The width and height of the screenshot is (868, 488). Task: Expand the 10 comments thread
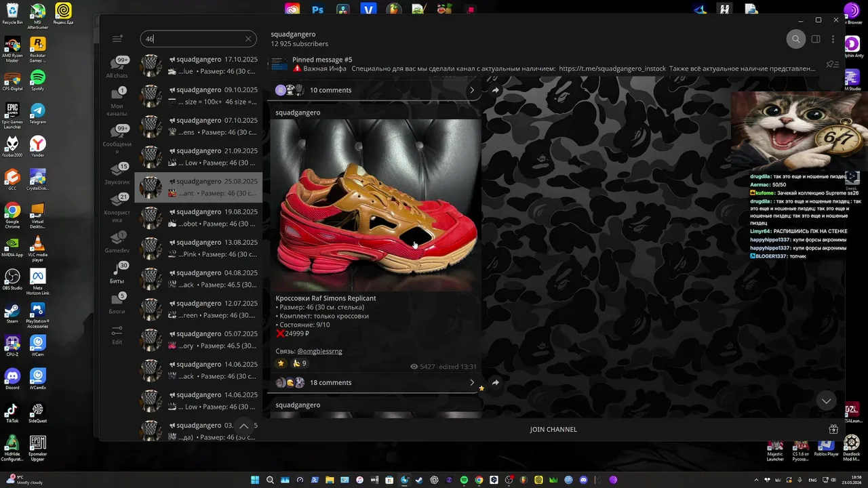coord(375,90)
